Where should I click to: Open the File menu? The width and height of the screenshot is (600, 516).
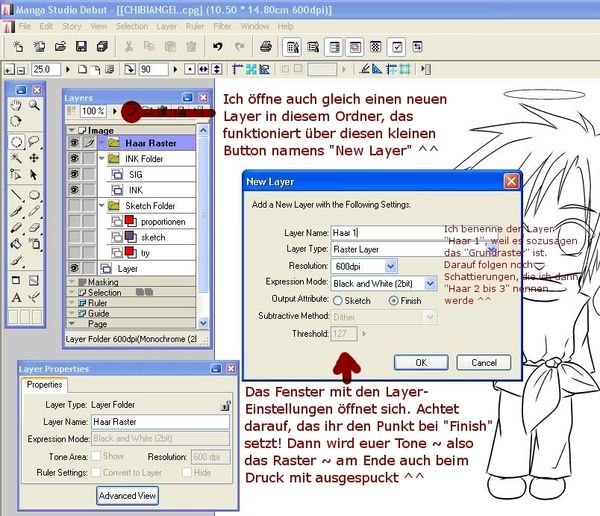[x=24, y=26]
